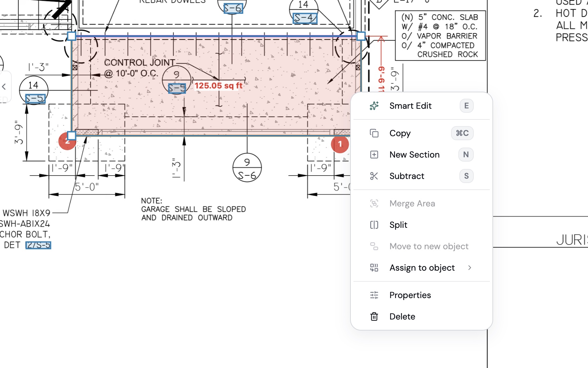
Task: Click red point marker 1
Action: click(340, 144)
